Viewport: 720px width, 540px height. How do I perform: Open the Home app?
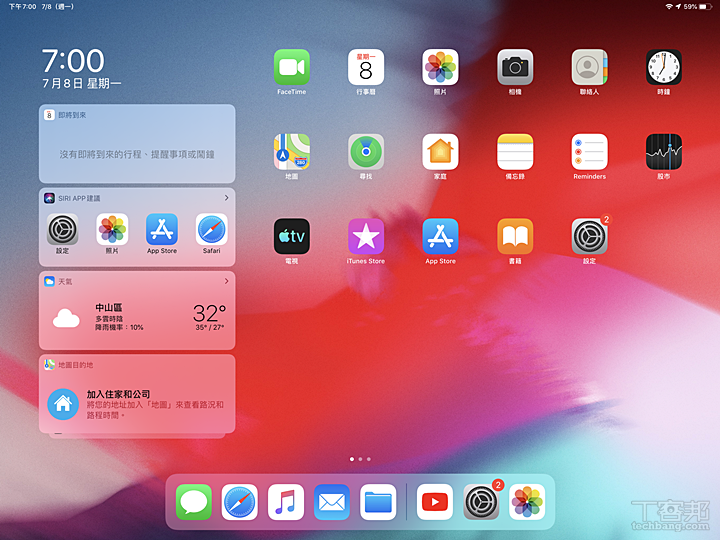click(440, 152)
